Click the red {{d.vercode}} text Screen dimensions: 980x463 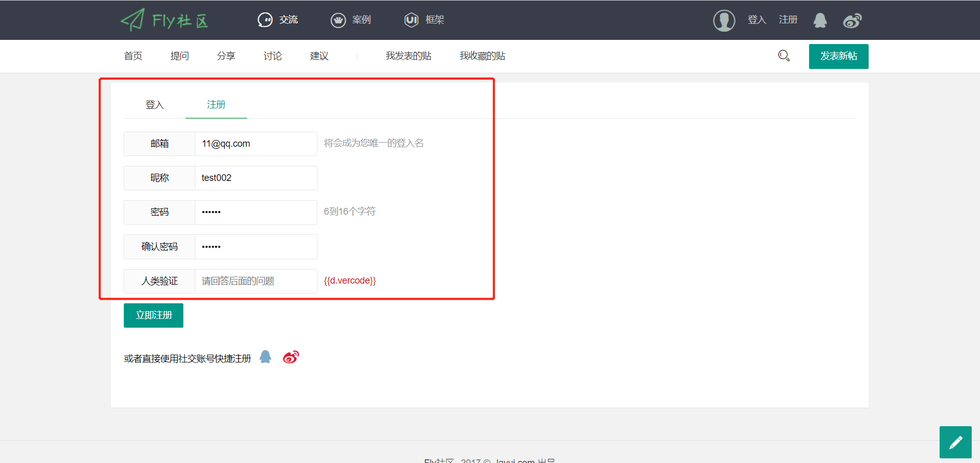[x=350, y=280]
